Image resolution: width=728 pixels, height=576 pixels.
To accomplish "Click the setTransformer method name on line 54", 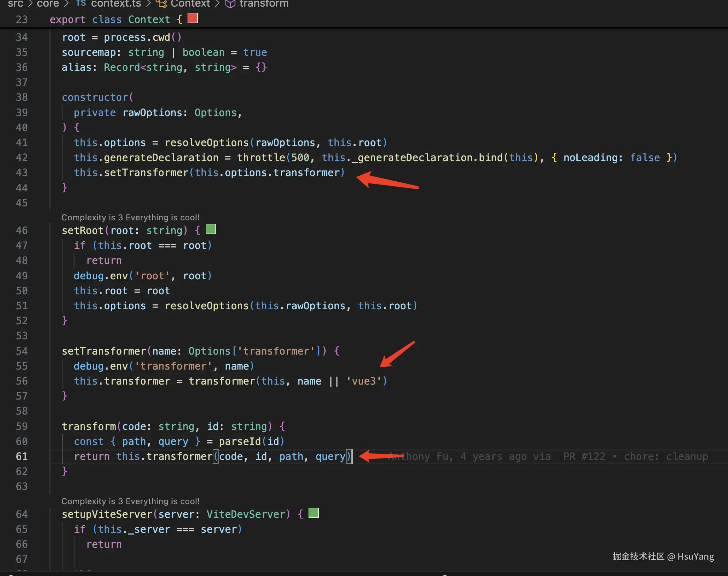I will point(104,351).
